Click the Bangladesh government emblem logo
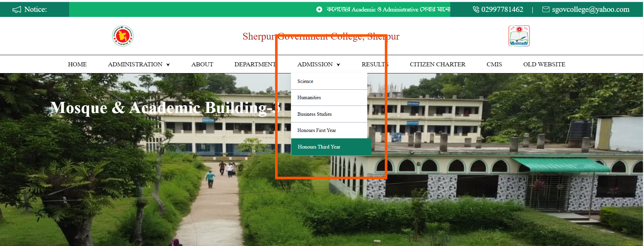 click(123, 36)
